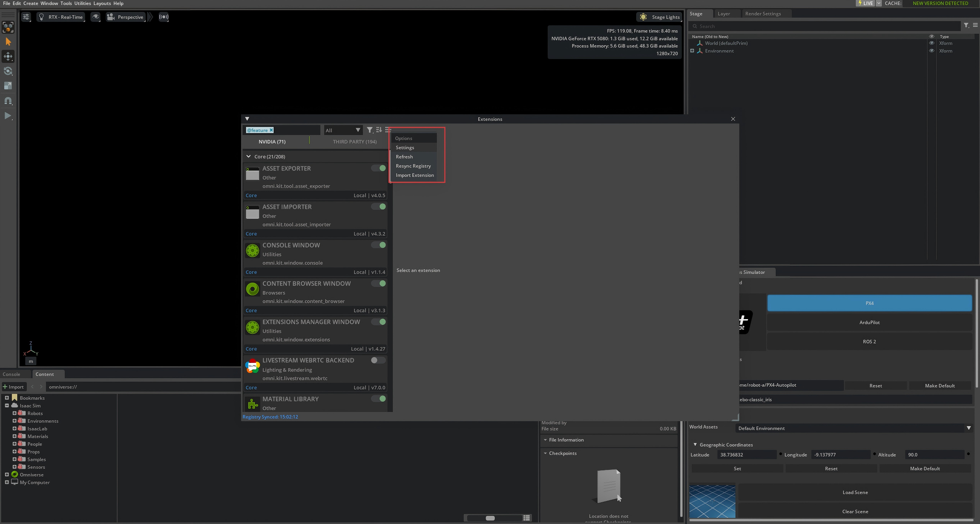Collapse the File Information section
The image size is (980, 524).
pyautogui.click(x=545, y=440)
